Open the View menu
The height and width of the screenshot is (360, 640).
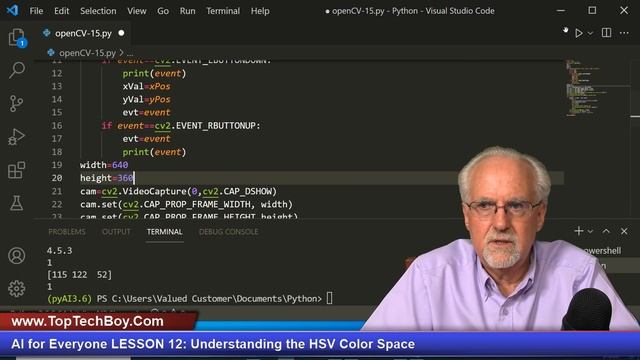point(136,11)
